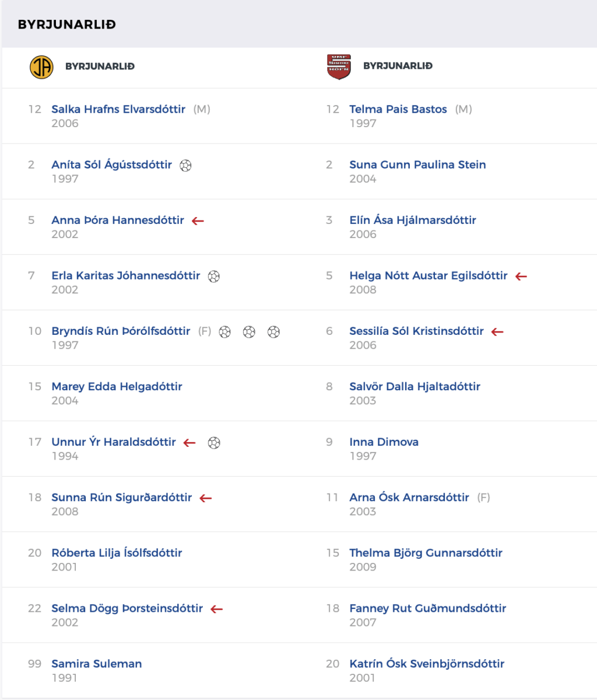Viewport: 597px width, 700px height.
Task: Click substitution arrow next to Anna Þóra Hannesdóttir
Action: [198, 220]
